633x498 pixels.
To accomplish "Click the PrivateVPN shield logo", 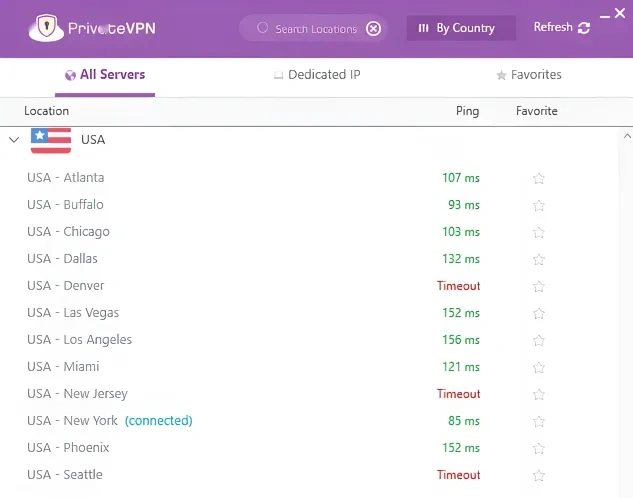I will tap(46, 28).
